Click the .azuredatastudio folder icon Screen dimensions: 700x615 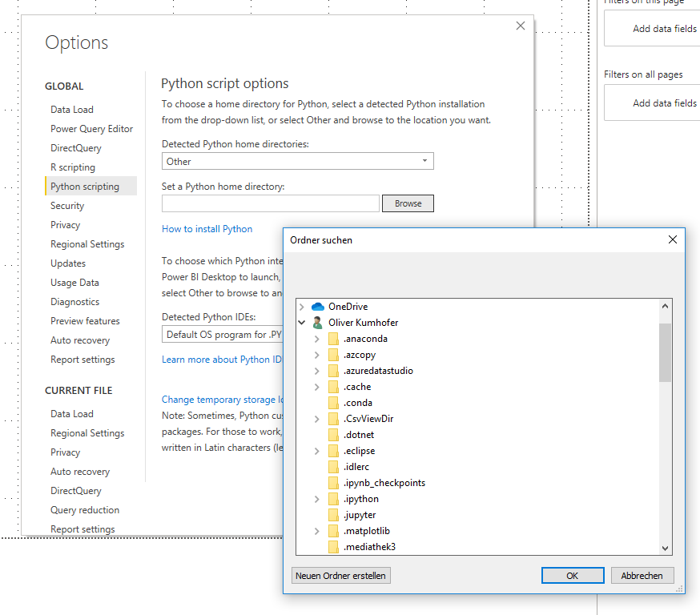coord(333,371)
